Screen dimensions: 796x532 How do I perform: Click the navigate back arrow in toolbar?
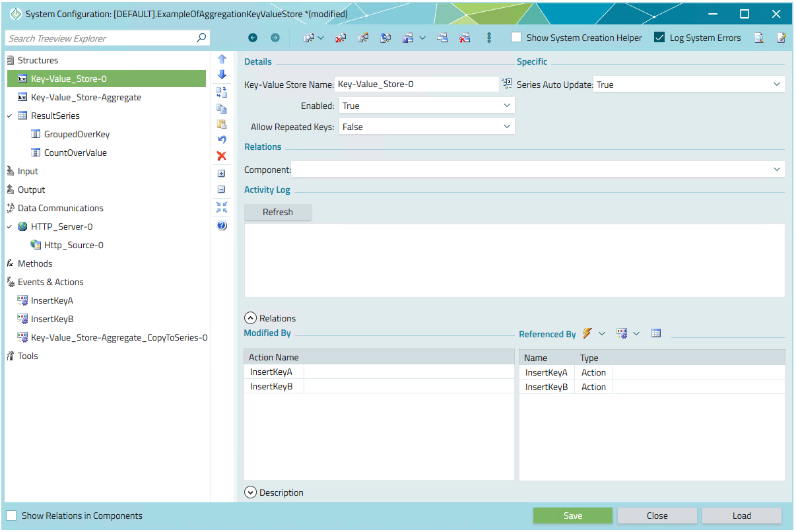coord(253,38)
